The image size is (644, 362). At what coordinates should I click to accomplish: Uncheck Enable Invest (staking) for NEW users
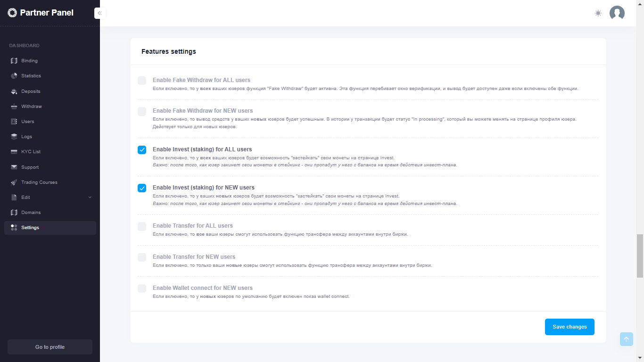(142, 188)
